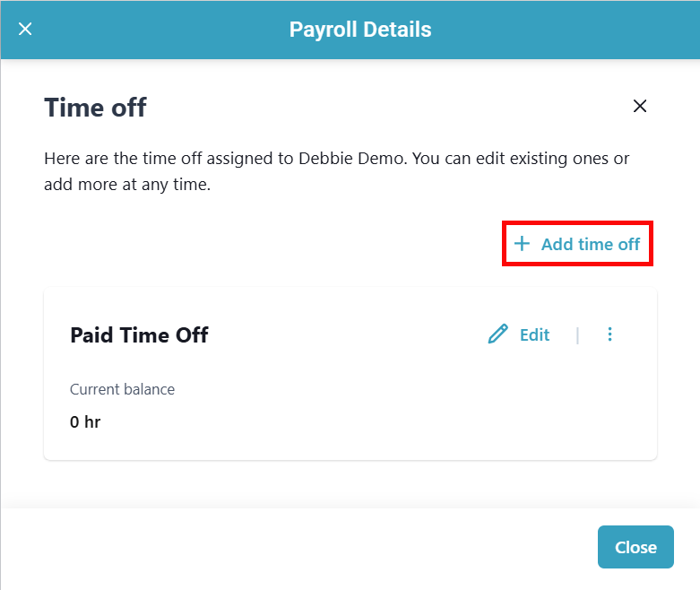Screen dimensions: 700x590
Task: Click the Time off section heading
Action: coord(95,108)
